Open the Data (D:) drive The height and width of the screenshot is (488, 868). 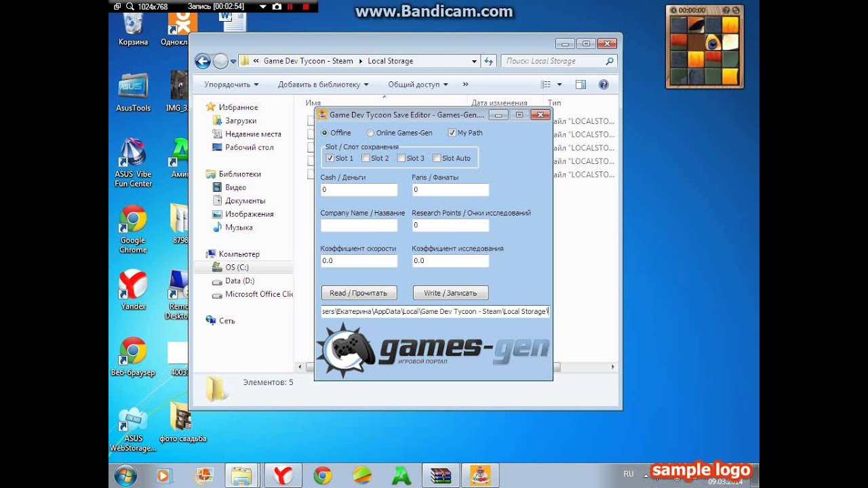tap(239, 281)
